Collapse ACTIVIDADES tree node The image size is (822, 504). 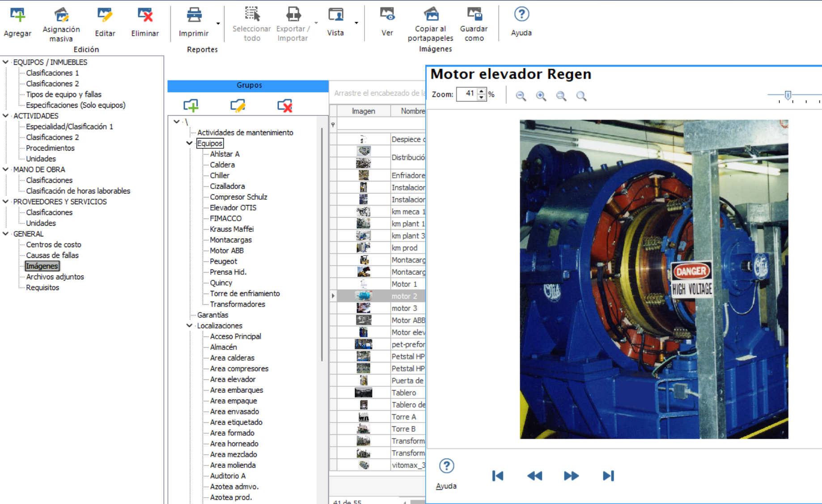[x=5, y=116]
